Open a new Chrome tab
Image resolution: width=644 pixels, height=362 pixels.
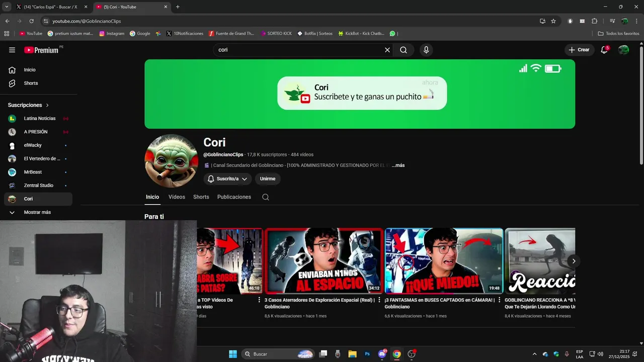tap(178, 7)
